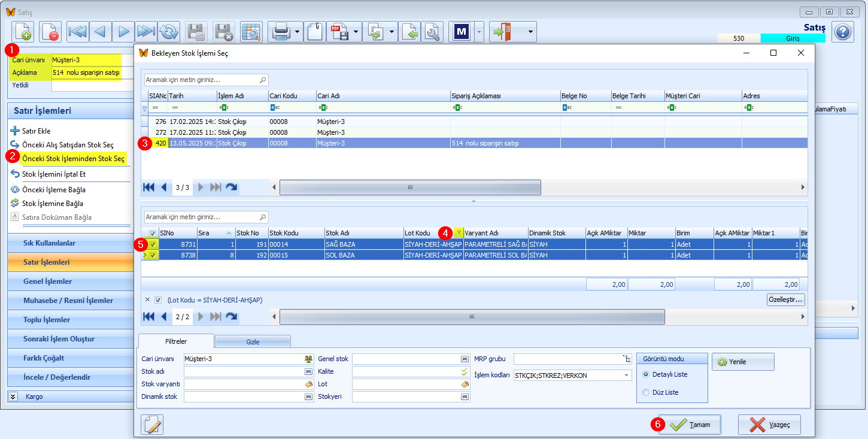Select the Düz Liste radio option
868x439 pixels.
pyautogui.click(x=645, y=392)
